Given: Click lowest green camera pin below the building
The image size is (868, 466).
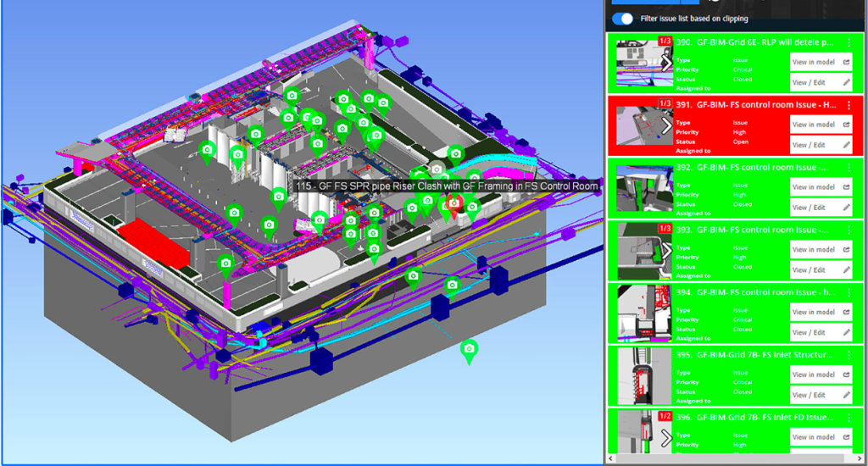Looking at the screenshot, I should click(x=469, y=349).
